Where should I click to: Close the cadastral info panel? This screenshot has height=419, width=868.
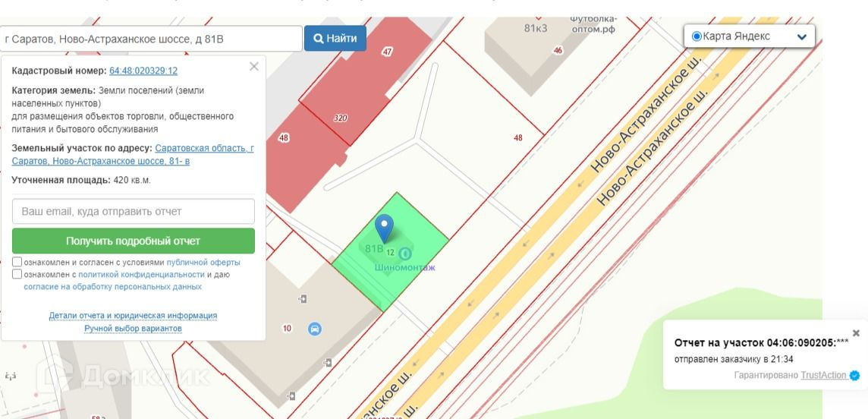254,67
